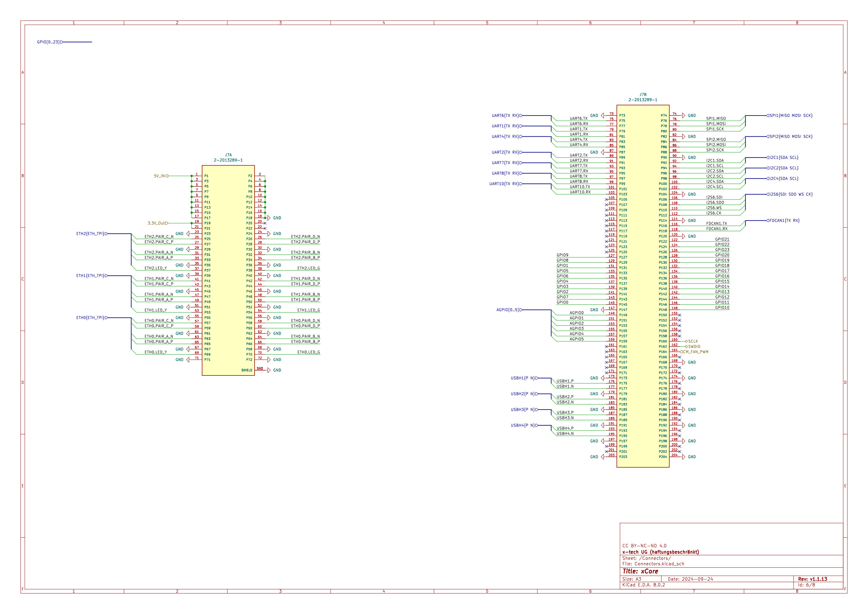Select the 2-2013289-1 value under J7B
The width and height of the screenshot is (868, 614).
[643, 100]
